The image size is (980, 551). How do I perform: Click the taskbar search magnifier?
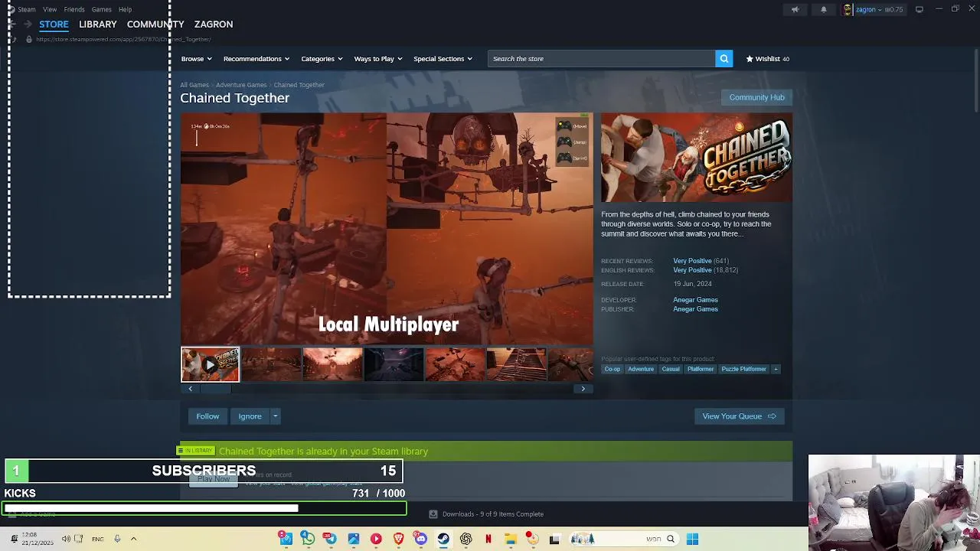(x=671, y=539)
